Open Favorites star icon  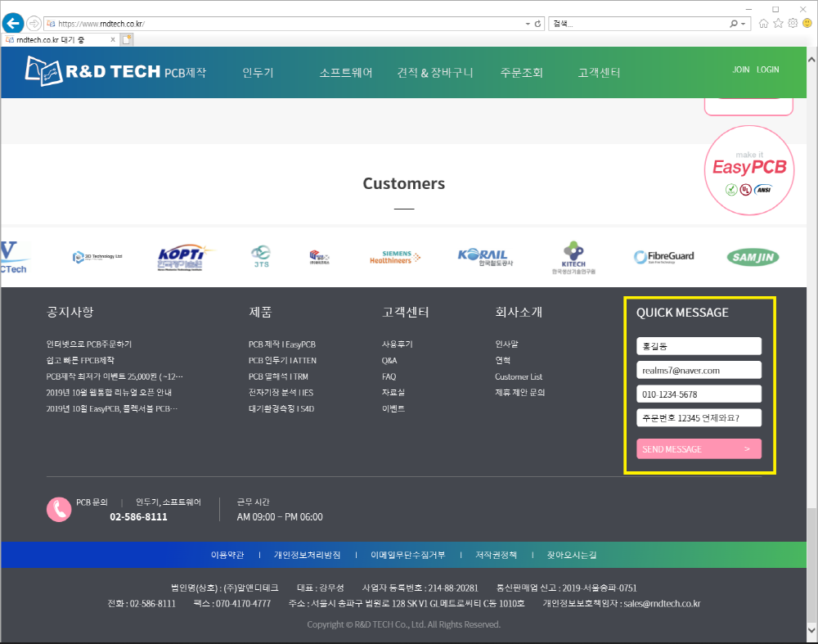pos(779,24)
